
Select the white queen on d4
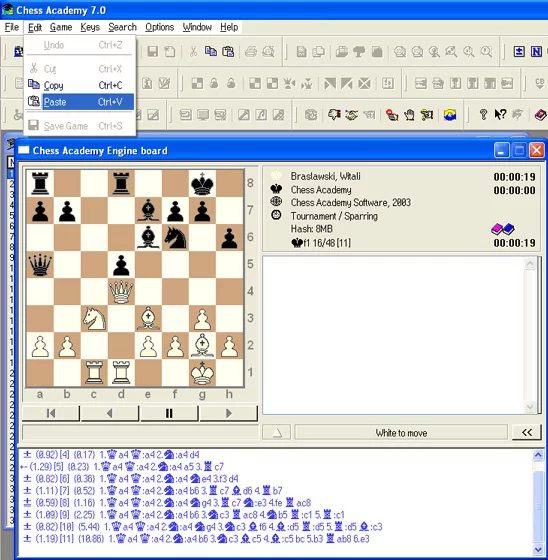coord(121,292)
